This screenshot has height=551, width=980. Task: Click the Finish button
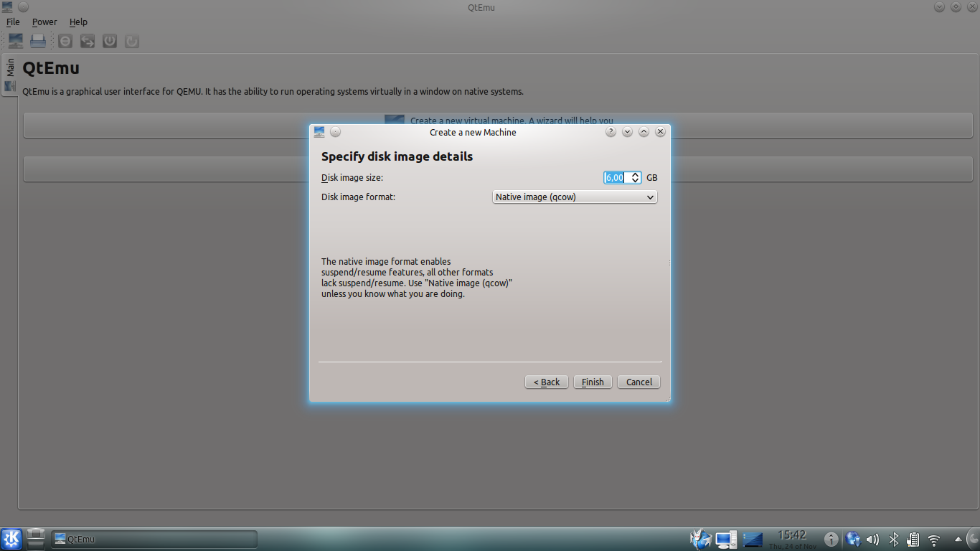click(x=593, y=382)
